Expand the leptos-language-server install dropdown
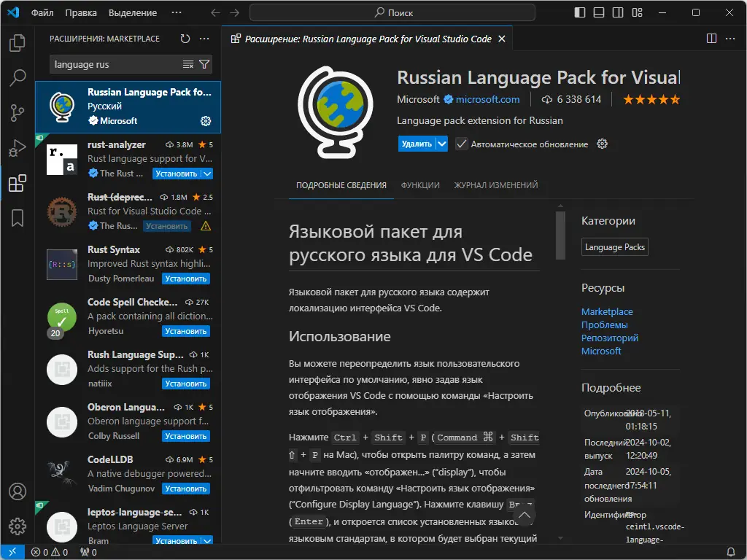 pos(207,541)
